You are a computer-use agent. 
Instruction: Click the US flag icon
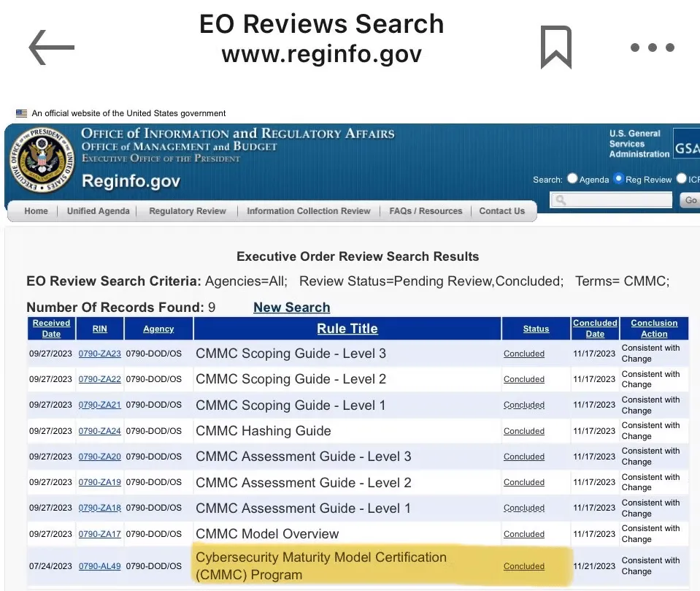click(21, 113)
